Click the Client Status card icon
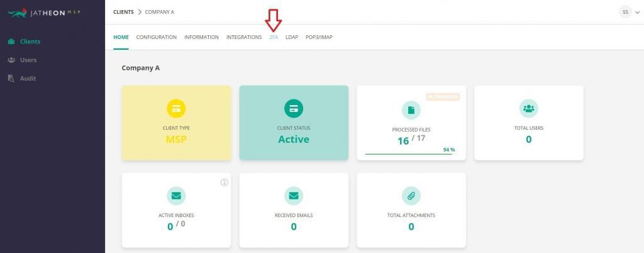 coord(294,108)
